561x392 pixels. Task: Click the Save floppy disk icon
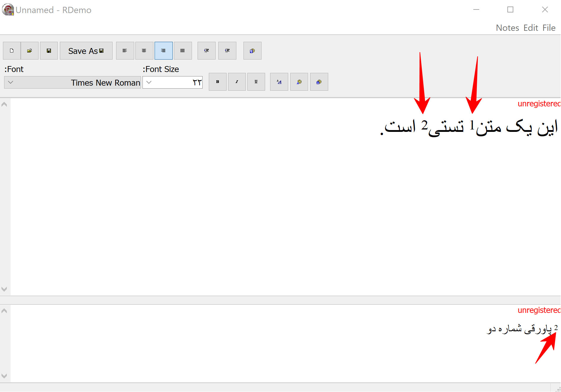coord(49,51)
